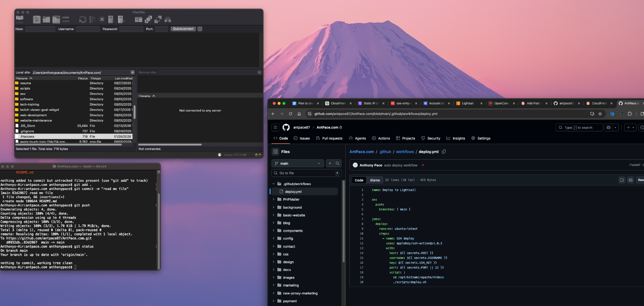Click the browser reload icon
Image resolution: width=644 pixels, height=306 pixels.
[x=290, y=114]
